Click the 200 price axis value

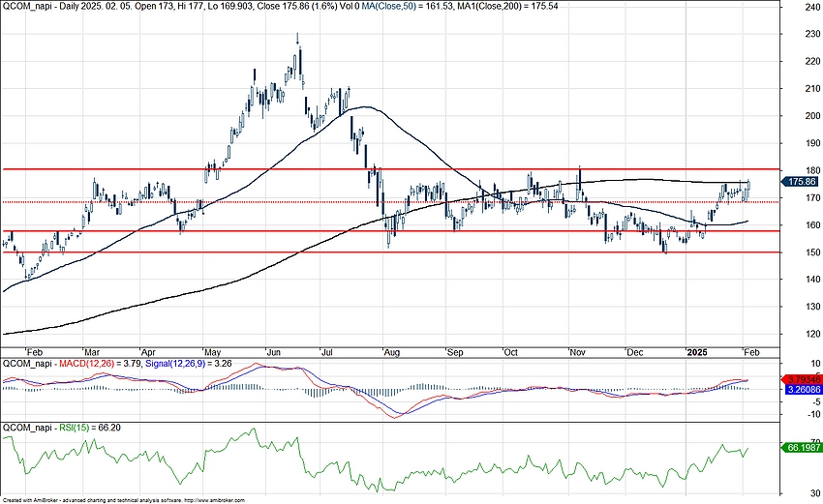pos(812,116)
